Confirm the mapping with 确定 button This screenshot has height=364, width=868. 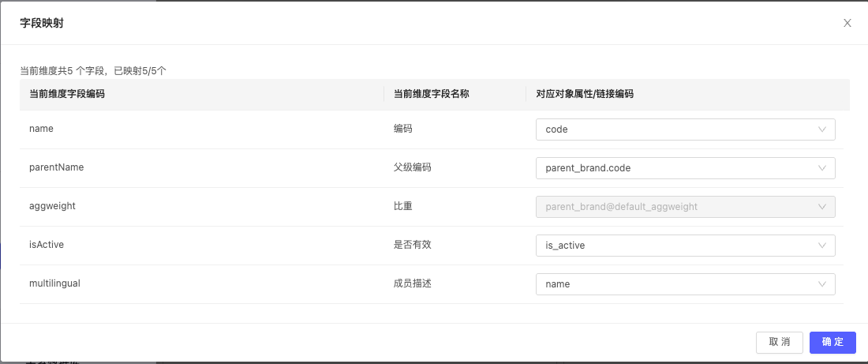pyautogui.click(x=832, y=342)
